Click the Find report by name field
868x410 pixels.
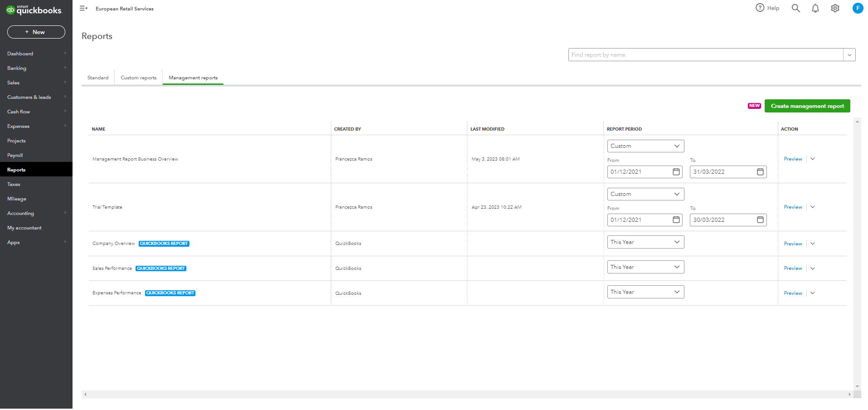click(x=705, y=55)
